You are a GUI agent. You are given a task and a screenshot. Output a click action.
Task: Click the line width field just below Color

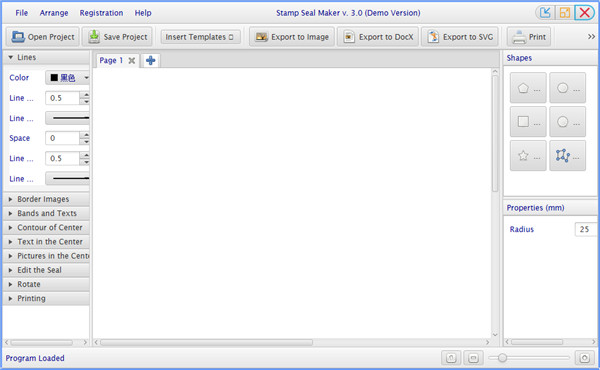(62, 98)
